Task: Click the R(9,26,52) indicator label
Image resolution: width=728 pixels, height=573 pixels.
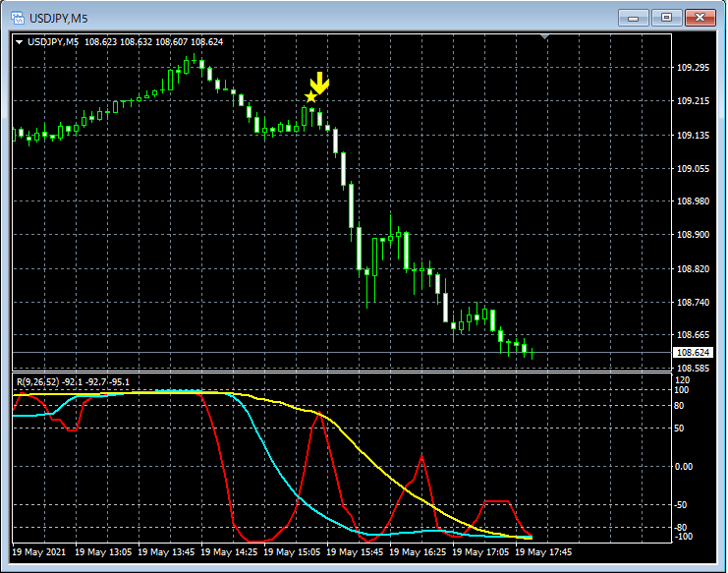Action: [x=74, y=382]
